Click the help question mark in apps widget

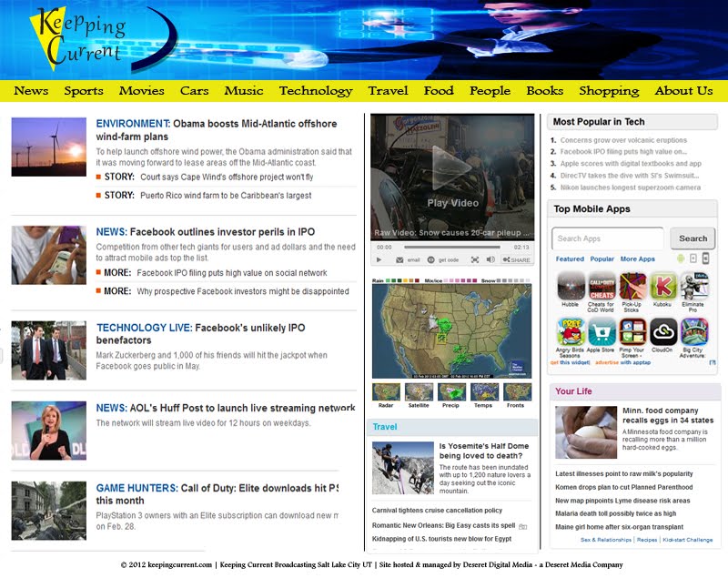(x=713, y=362)
